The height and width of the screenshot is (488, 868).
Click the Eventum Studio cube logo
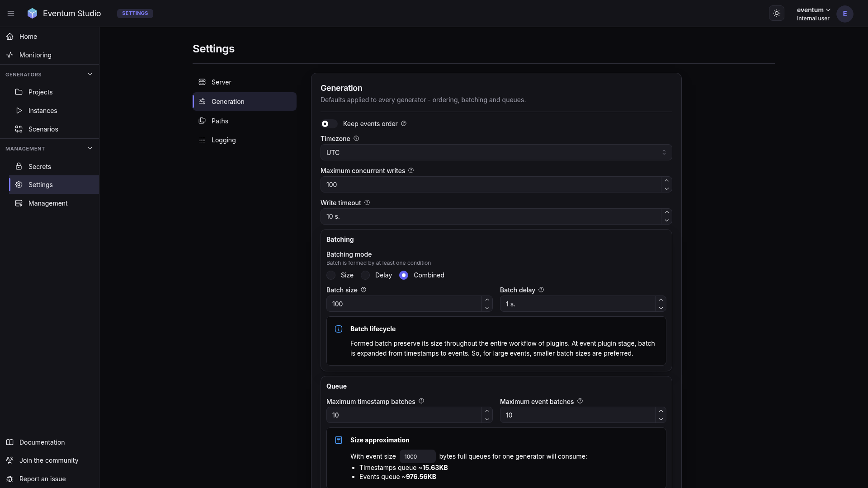tap(32, 14)
